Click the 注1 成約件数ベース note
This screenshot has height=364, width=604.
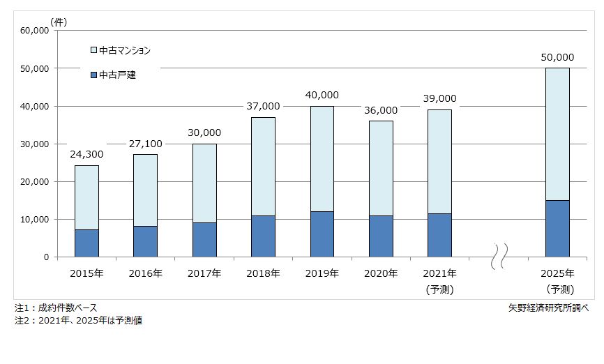[x=56, y=308]
